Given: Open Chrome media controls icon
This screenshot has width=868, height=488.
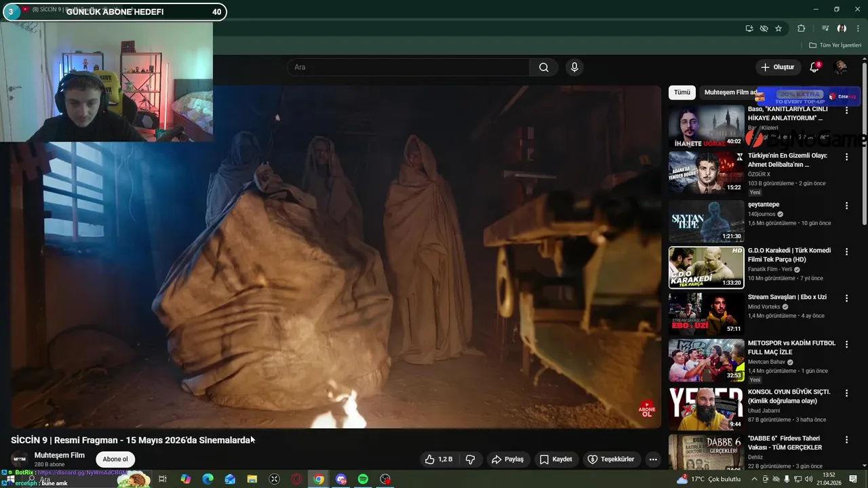Looking at the screenshot, I should (825, 28).
